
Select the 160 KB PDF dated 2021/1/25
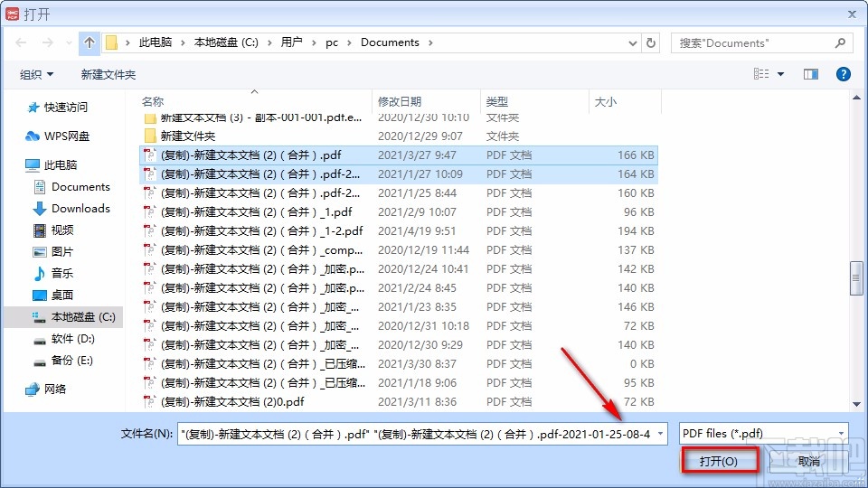399,193
